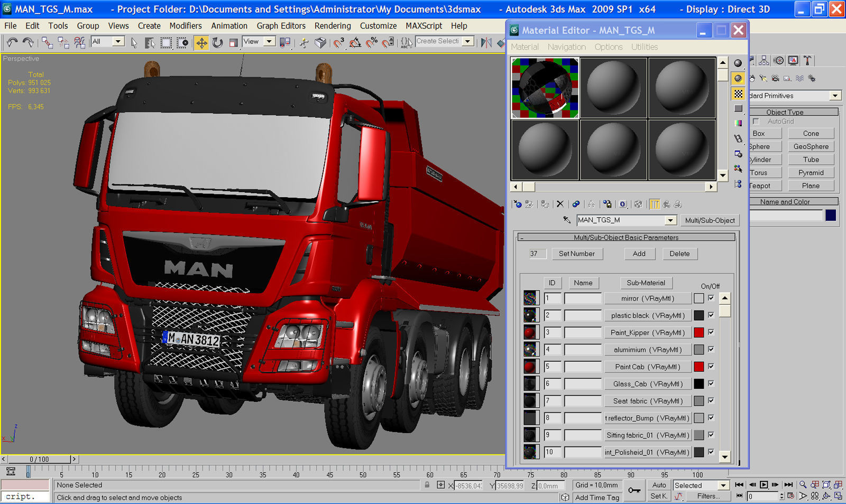846x504 pixels.
Task: Click the GeoSphere primitive button
Action: pyautogui.click(x=811, y=146)
